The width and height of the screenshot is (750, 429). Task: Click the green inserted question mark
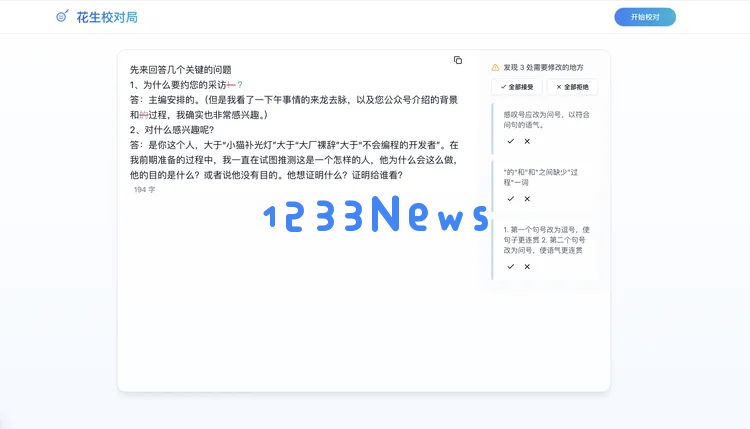click(240, 85)
